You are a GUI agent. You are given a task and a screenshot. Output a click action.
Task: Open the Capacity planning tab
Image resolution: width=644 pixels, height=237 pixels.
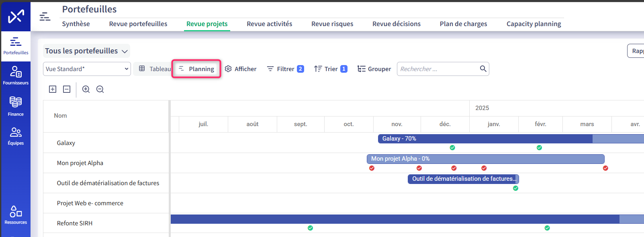pyautogui.click(x=534, y=24)
